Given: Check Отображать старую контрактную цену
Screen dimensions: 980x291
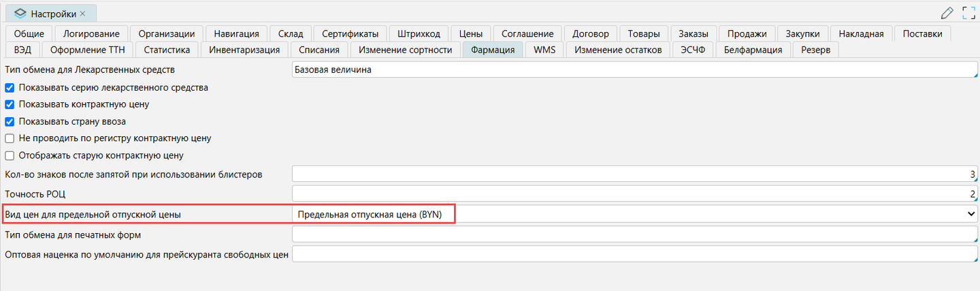Looking at the screenshot, I should [10, 155].
